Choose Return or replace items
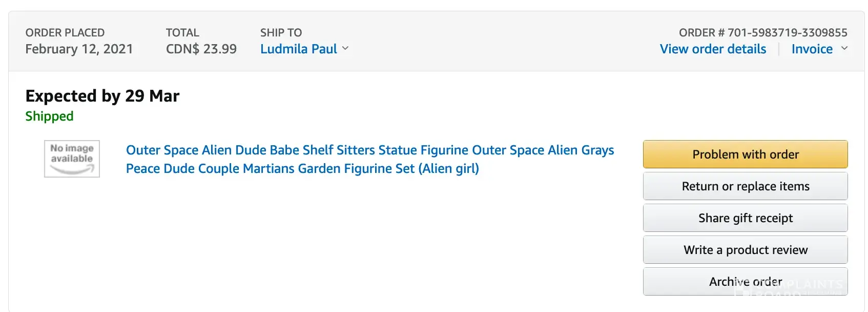The image size is (868, 312). 745,186
